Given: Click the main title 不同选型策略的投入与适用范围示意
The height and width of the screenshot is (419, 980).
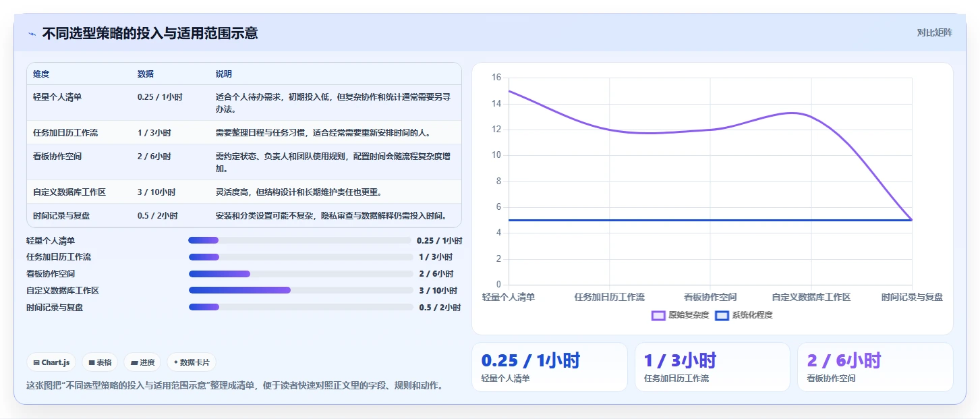Looking at the screenshot, I should (x=150, y=33).
